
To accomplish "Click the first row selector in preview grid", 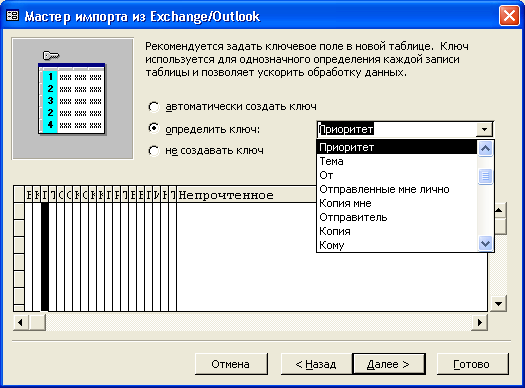I will [x=19, y=211].
